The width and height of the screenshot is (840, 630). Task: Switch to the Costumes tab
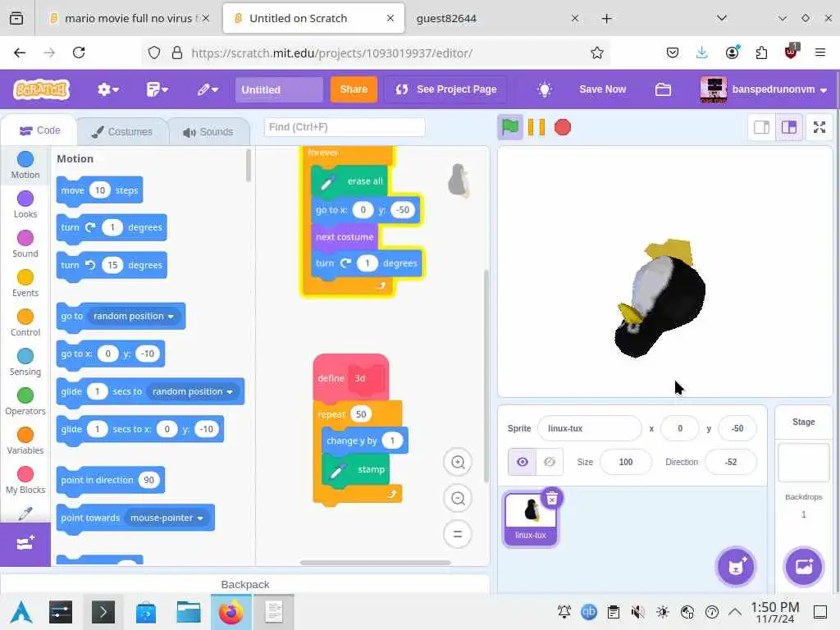(122, 132)
